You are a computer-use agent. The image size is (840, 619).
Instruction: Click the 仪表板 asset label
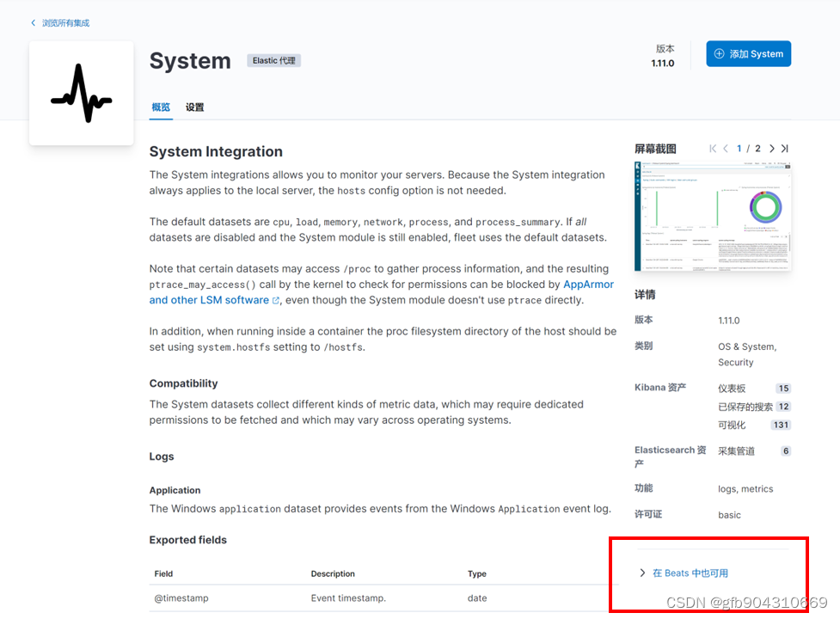[732, 389]
